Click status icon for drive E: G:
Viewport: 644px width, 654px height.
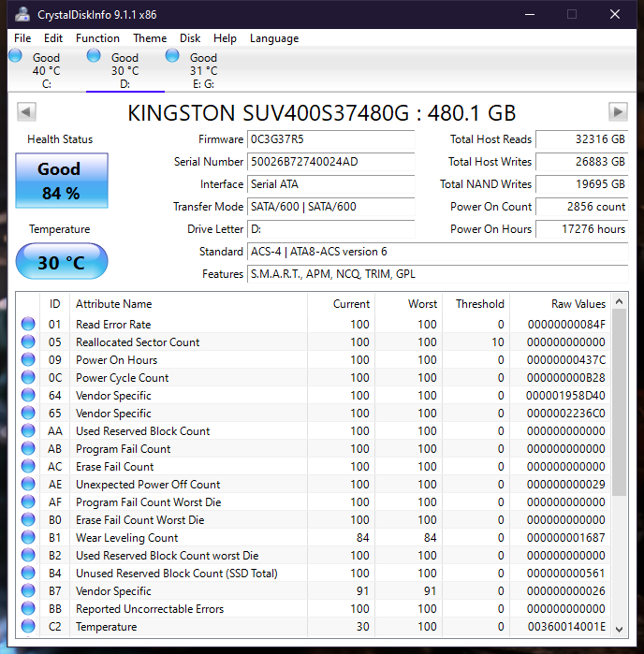(x=172, y=55)
